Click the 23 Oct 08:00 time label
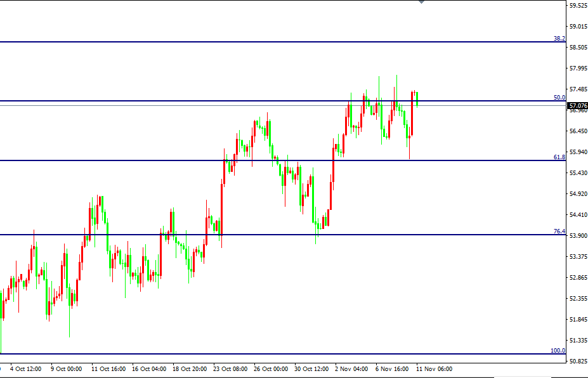This screenshot has width=588, height=378. tap(230, 368)
